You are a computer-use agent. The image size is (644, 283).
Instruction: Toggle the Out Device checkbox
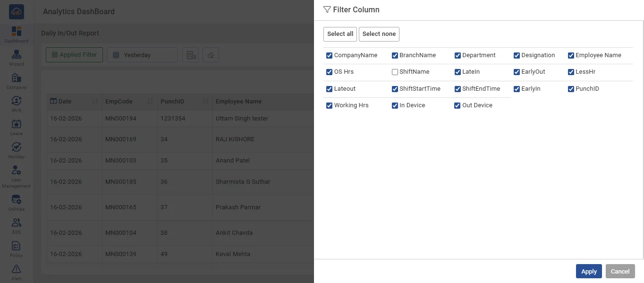457,106
